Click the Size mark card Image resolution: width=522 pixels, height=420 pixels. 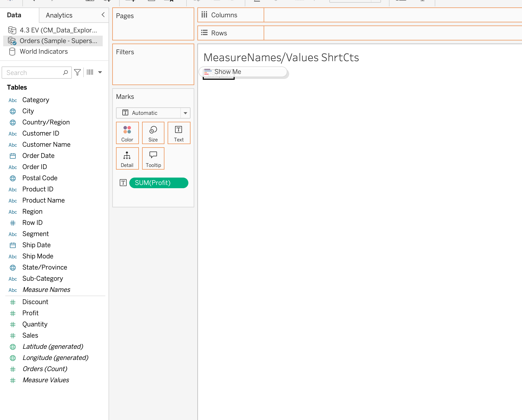(153, 133)
